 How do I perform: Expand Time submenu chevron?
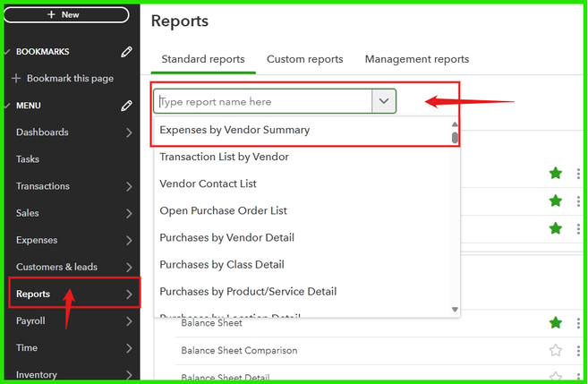[x=129, y=348]
